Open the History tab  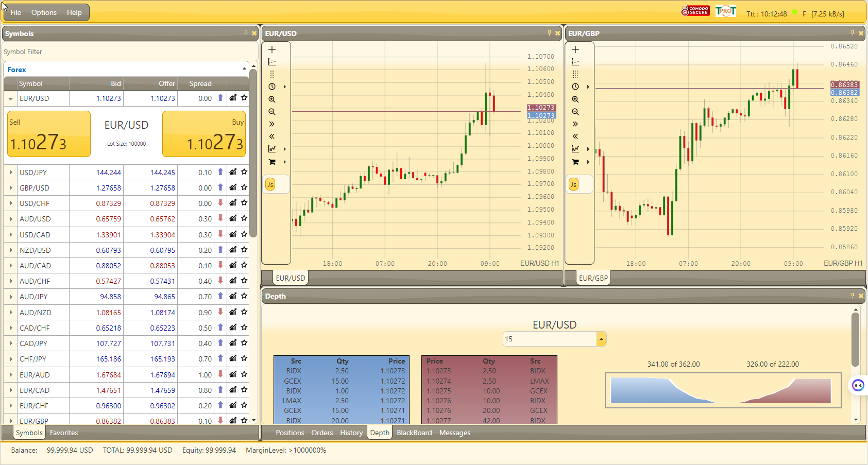(x=351, y=433)
